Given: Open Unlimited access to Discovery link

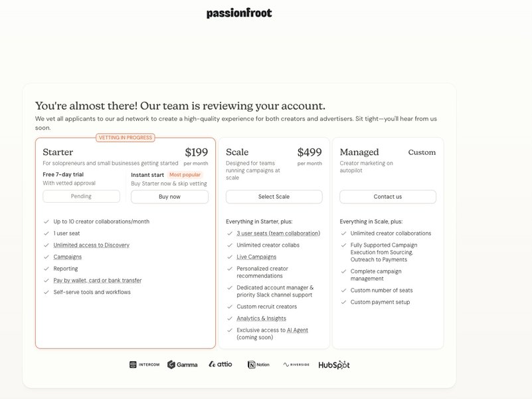Looking at the screenshot, I should [x=91, y=245].
